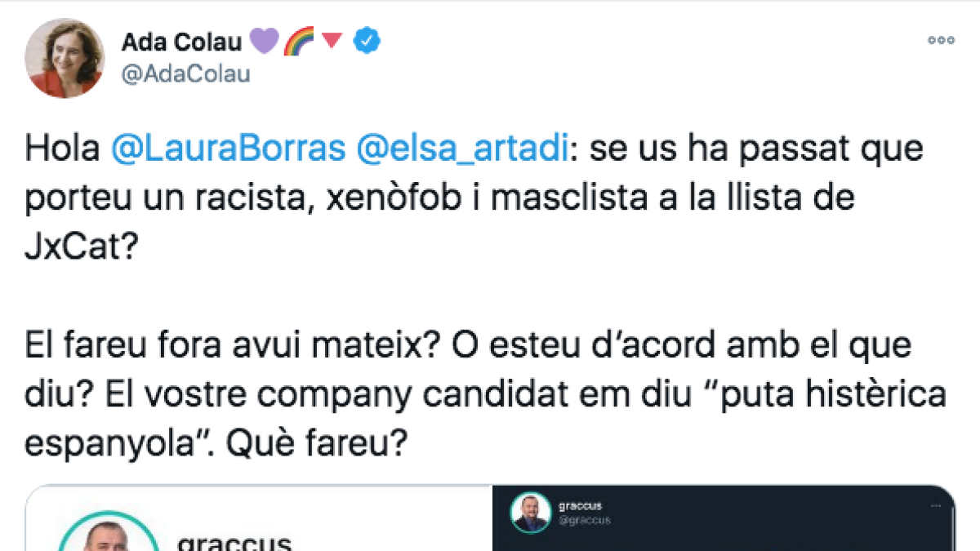Click the purple heart emoji in the display name
The image size is (980, 551).
[x=263, y=40]
